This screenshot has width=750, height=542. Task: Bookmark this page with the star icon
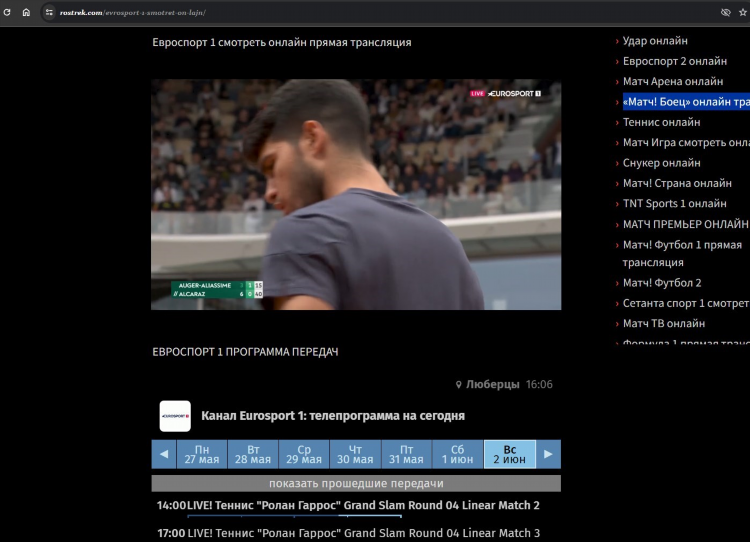click(742, 12)
